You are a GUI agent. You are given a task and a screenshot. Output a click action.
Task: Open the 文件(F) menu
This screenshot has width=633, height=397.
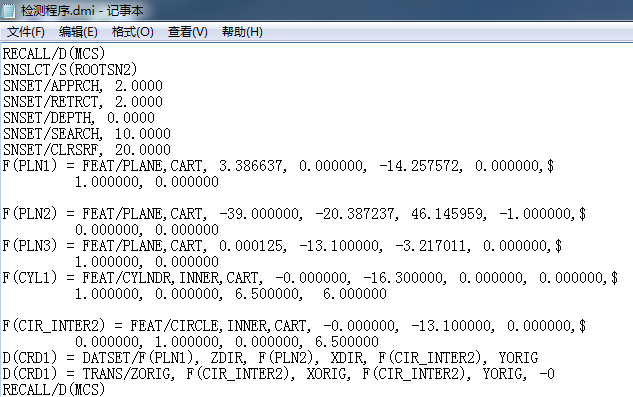click(x=25, y=32)
